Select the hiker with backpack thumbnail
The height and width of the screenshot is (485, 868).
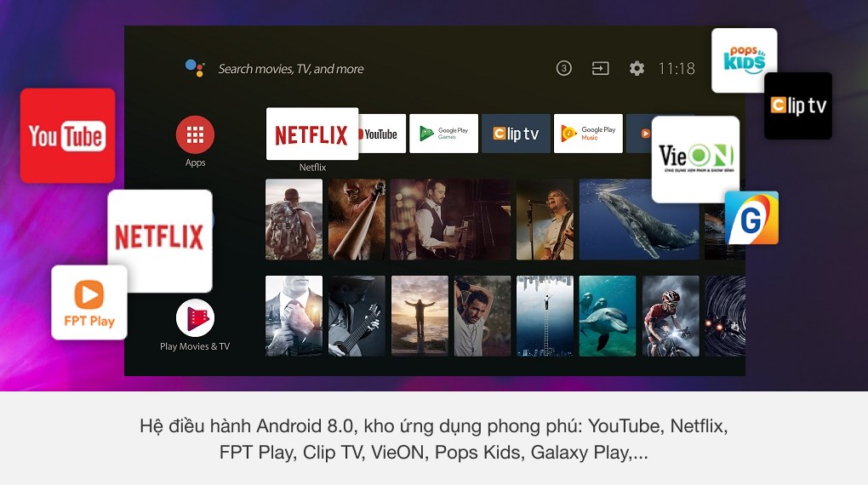click(294, 220)
